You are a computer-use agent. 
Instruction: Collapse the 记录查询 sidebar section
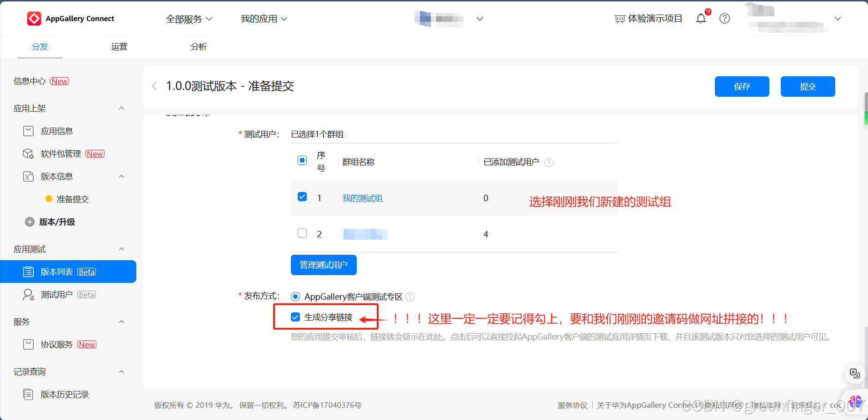121,371
